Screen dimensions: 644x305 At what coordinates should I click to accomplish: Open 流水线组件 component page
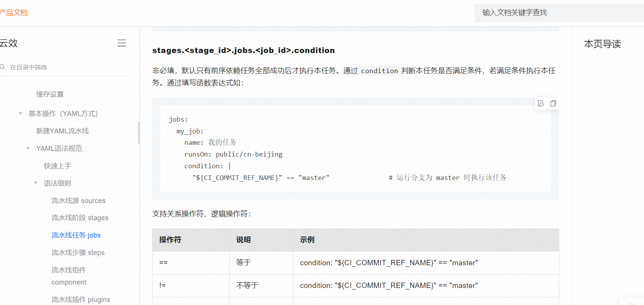(x=69, y=276)
